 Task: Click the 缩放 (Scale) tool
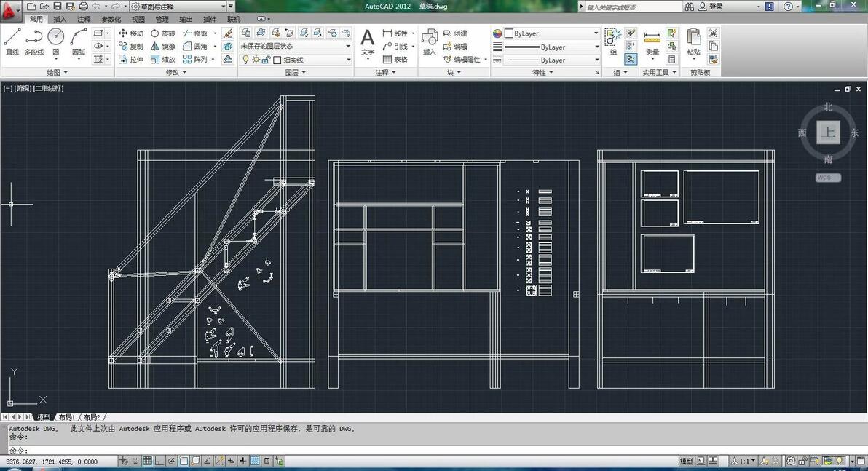pyautogui.click(x=163, y=59)
